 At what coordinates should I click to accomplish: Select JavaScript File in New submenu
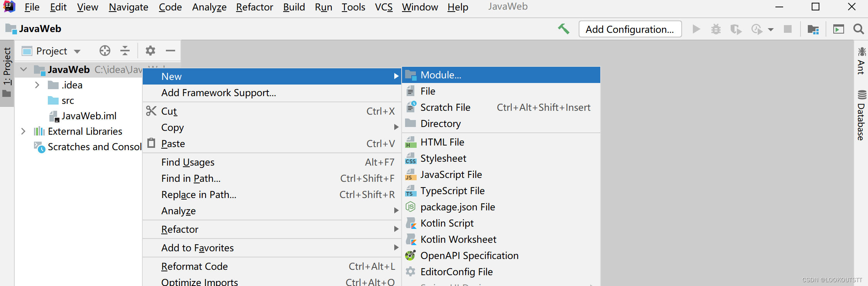(x=501, y=174)
